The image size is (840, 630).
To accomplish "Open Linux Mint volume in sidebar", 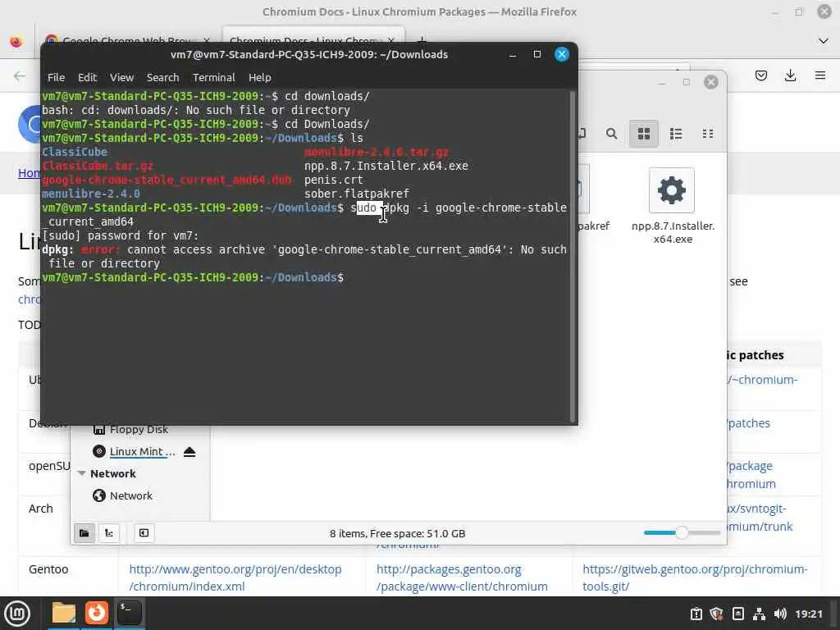I will (142, 452).
